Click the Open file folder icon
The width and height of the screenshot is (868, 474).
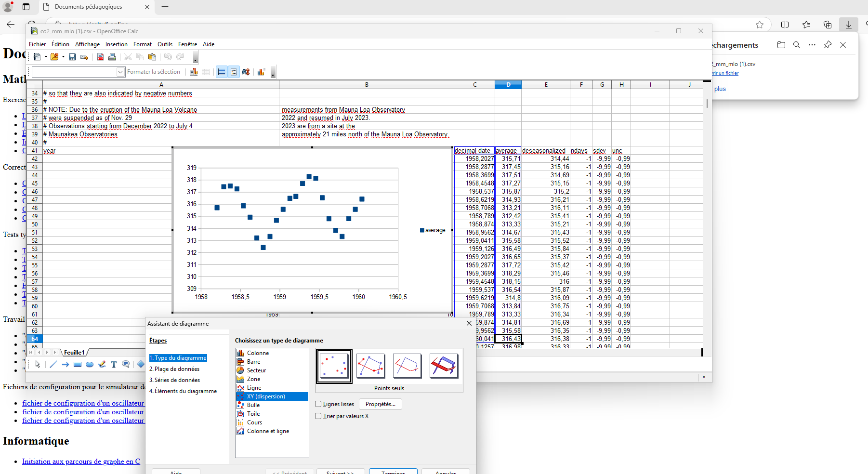54,57
